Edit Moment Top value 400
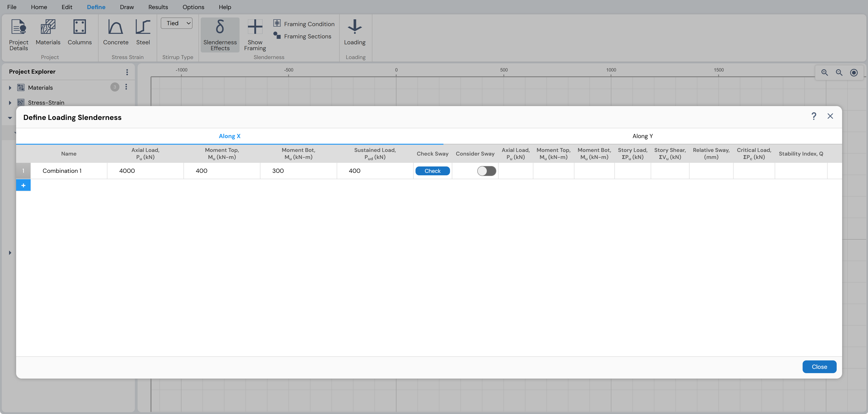This screenshot has width=868, height=414. pyautogui.click(x=222, y=171)
